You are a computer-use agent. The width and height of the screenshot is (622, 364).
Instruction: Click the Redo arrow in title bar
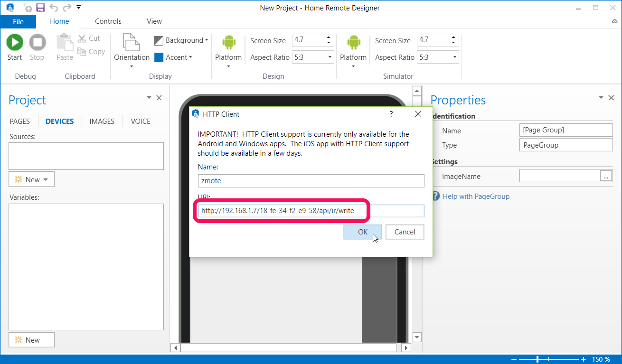click(x=67, y=8)
